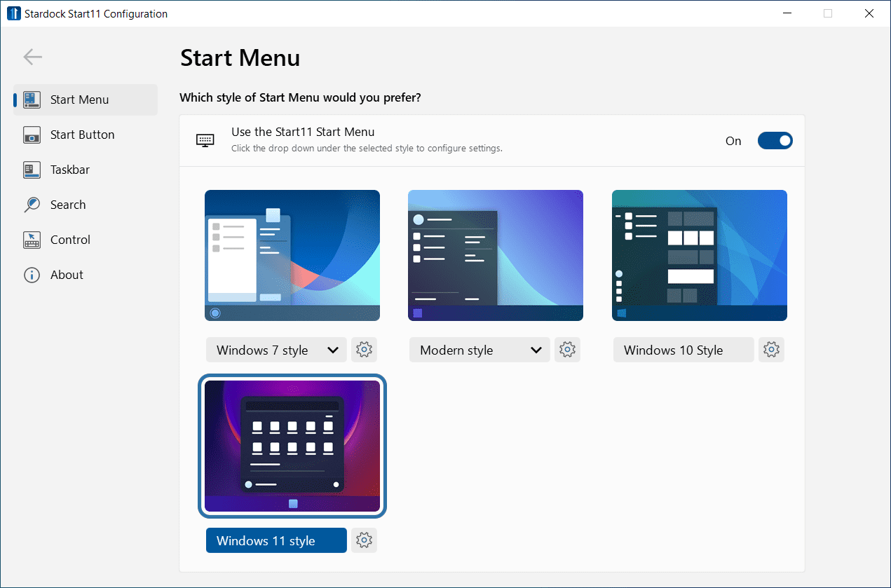
Task: Open settings gear for Modern style
Action: point(568,350)
